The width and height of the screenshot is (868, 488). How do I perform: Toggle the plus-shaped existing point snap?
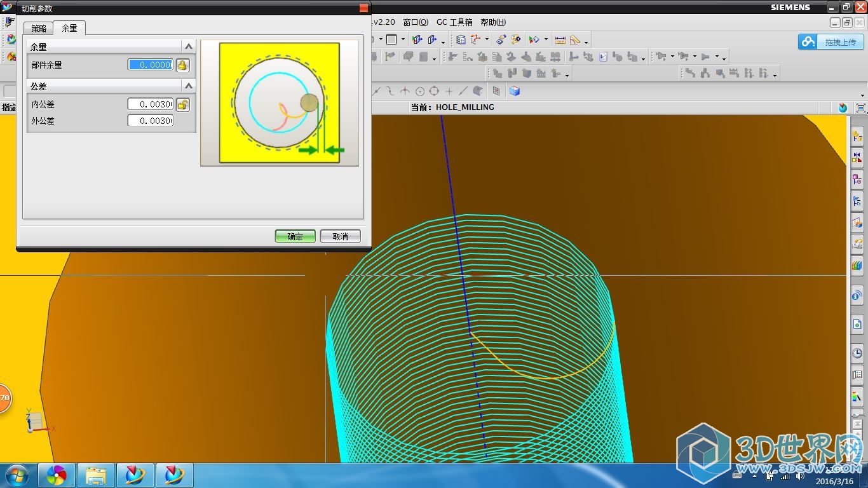pyautogui.click(x=449, y=91)
